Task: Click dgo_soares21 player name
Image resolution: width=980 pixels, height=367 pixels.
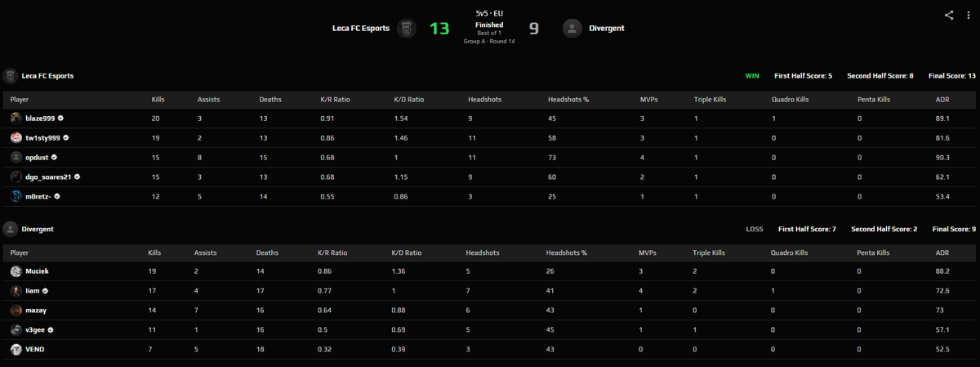Action: [47, 177]
